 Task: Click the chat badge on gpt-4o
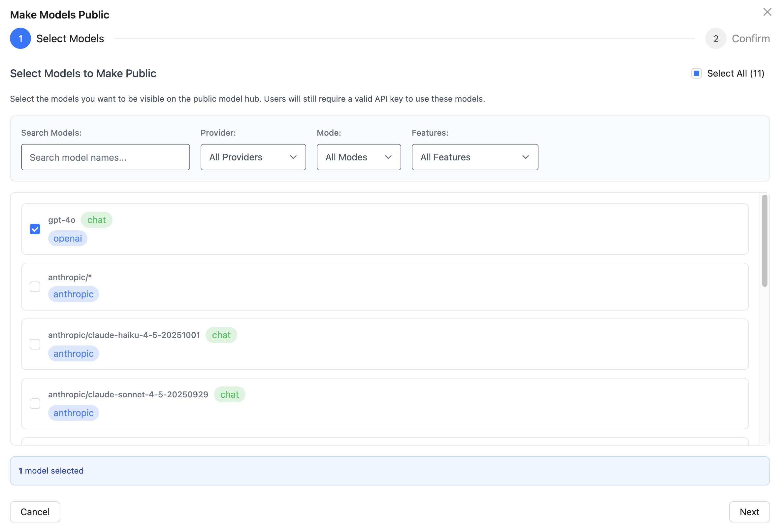point(96,220)
